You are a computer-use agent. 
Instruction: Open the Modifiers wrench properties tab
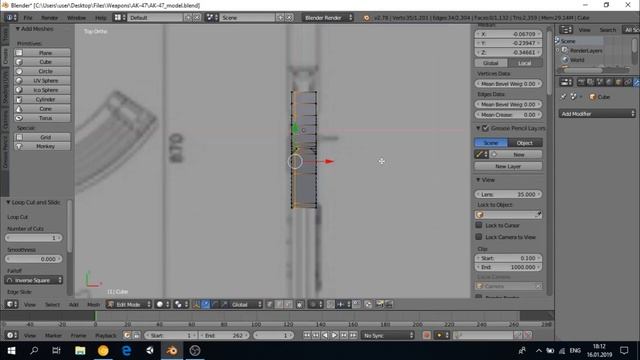pyautogui.click(x=636, y=82)
